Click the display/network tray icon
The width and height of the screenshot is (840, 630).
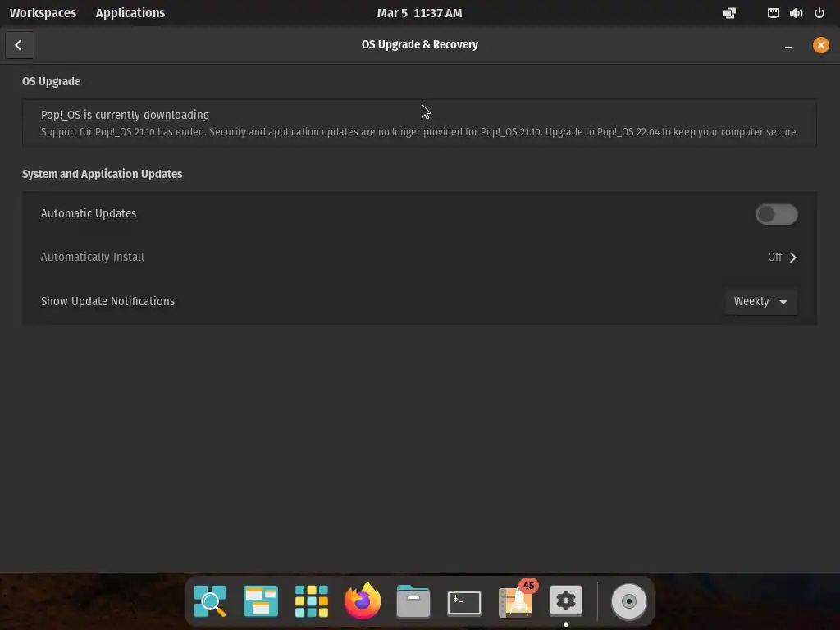729,13
